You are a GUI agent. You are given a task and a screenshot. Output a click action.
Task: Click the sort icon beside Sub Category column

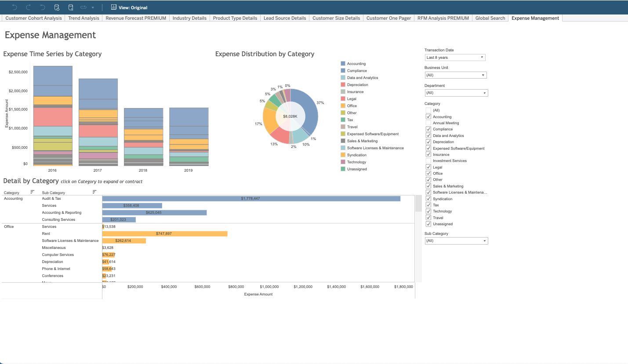click(94, 192)
